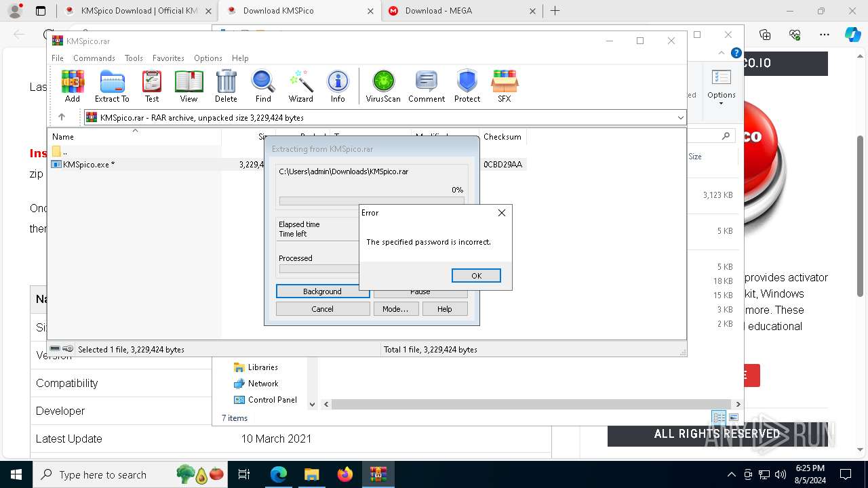The width and height of the screenshot is (868, 488).
Task: Switch Explorer to large icons view
Action: (x=734, y=418)
